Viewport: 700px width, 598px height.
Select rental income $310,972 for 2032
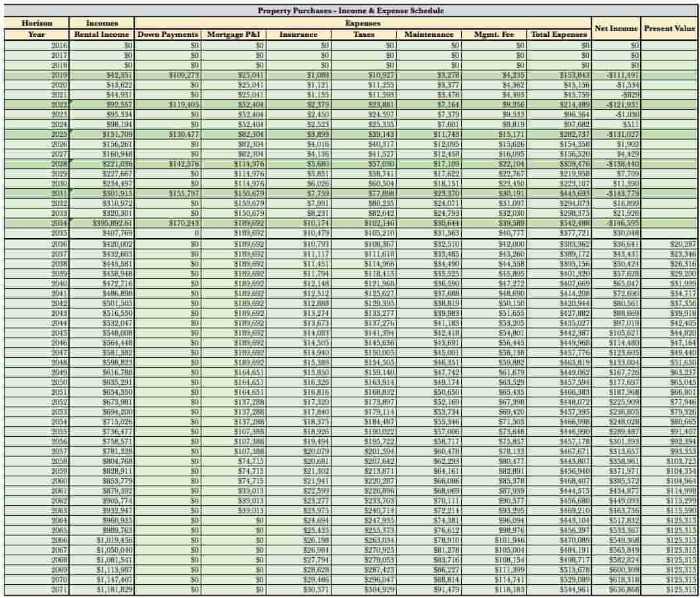click(x=102, y=203)
